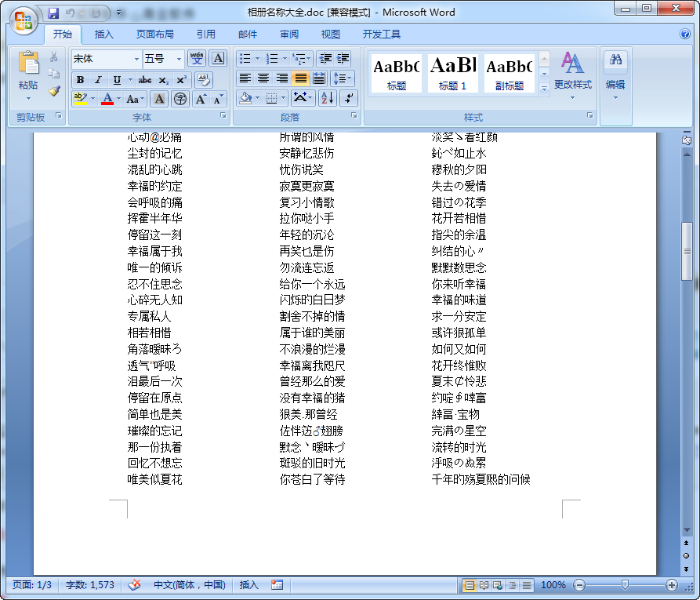Viewport: 700px width, 600px height.
Task: Show paragraph marks with the pilcrow icon
Action: [348, 98]
